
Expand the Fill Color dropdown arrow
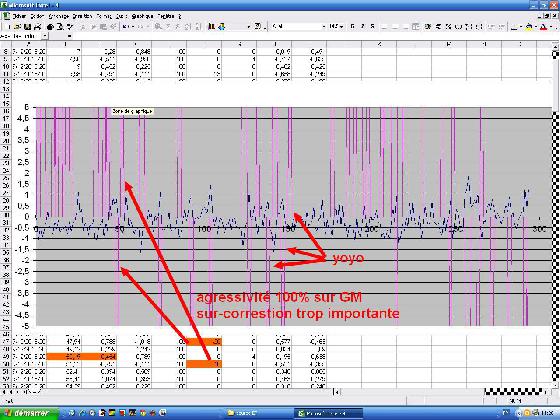[536, 26]
